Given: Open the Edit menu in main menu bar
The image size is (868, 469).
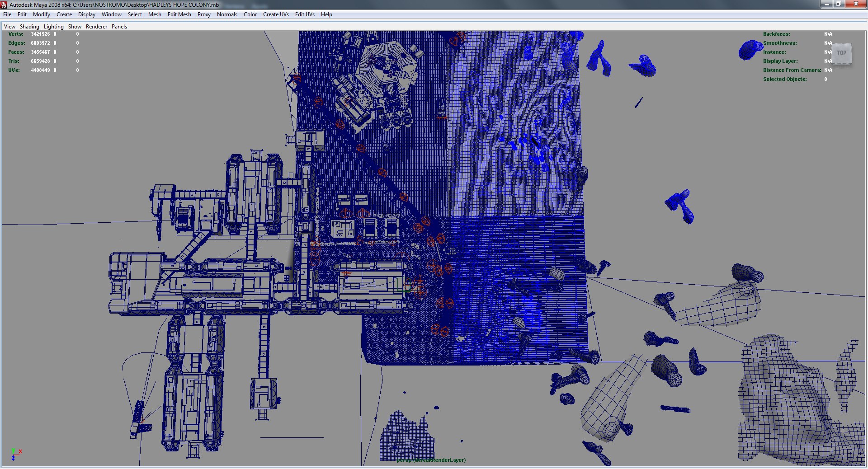Looking at the screenshot, I should [22, 14].
